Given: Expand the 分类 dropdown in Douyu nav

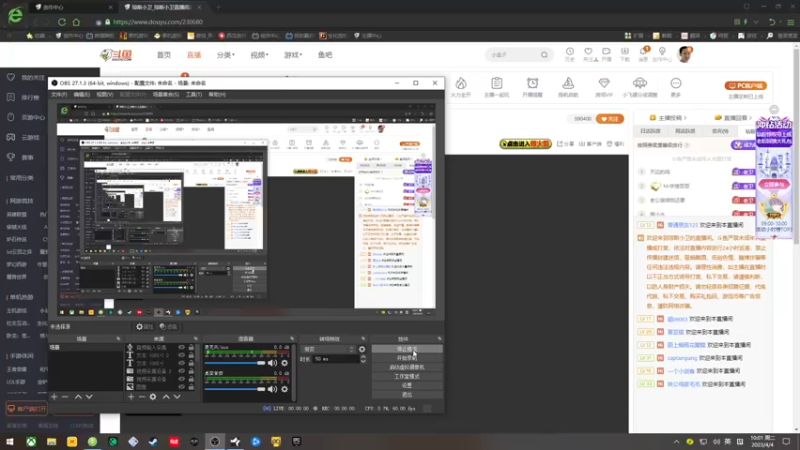Looking at the screenshot, I should (226, 55).
